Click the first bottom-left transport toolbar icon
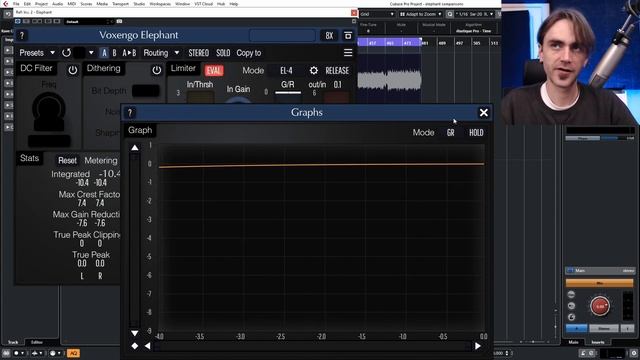This screenshot has width=640, height=360. pyautogui.click(x=6, y=353)
